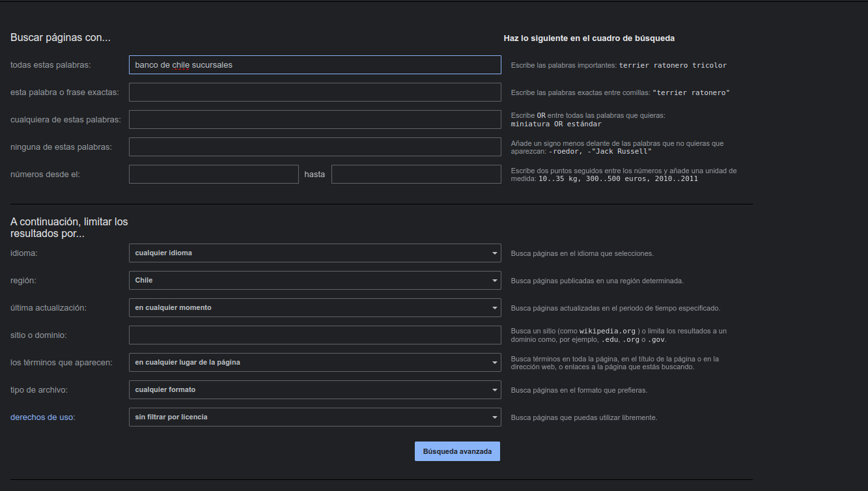Click the 'última actualización:' label text
868x491 pixels.
(x=48, y=308)
